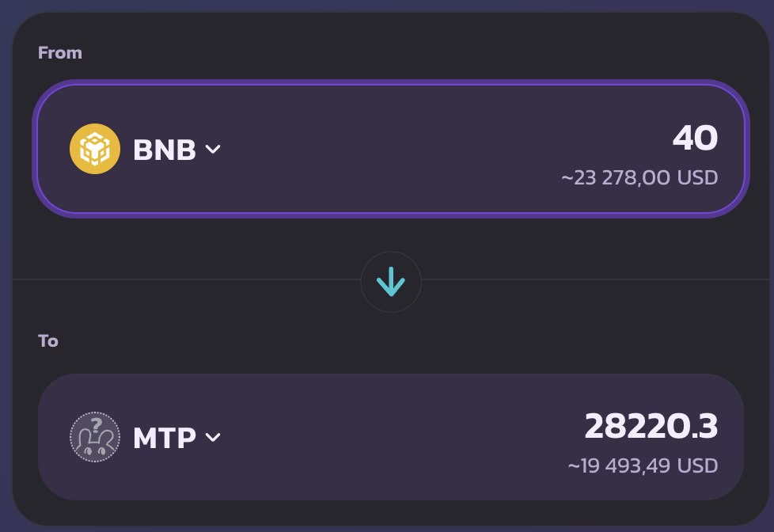Click the MTP unknown-token placeholder icon
The height and width of the screenshot is (532, 774).
[95, 437]
